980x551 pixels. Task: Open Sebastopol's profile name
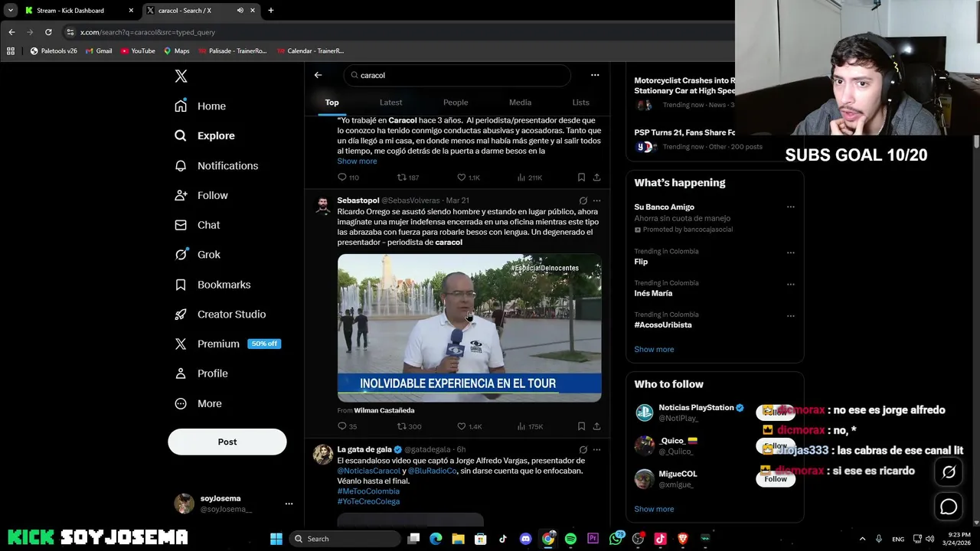(x=358, y=201)
